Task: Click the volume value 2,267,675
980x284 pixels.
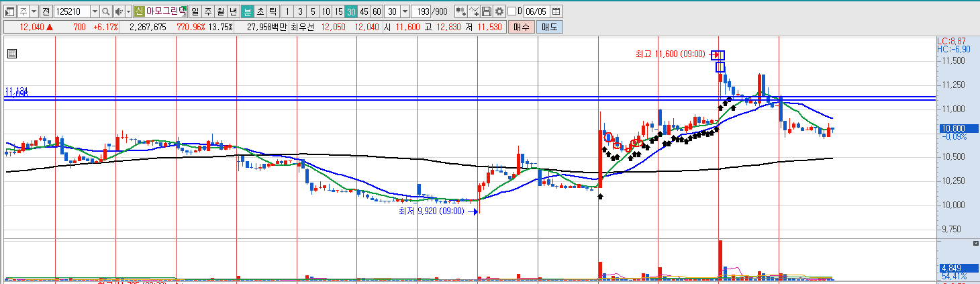Action: 148,27
